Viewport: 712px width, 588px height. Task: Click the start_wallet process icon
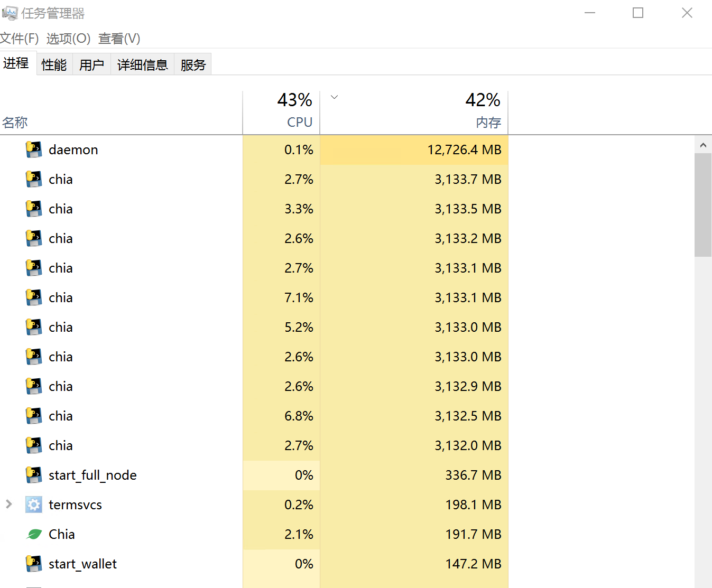[x=34, y=564]
